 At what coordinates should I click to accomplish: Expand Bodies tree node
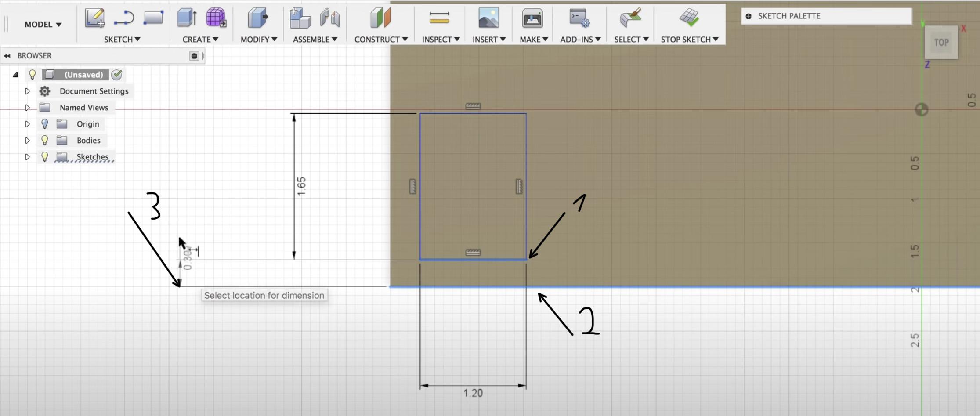click(x=27, y=141)
